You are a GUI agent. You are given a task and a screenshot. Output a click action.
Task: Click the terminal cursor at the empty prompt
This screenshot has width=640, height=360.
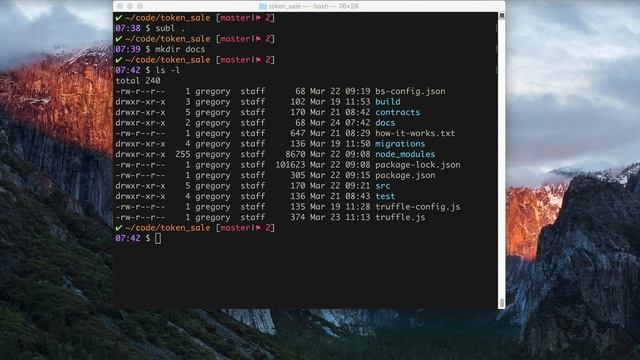coord(158,238)
